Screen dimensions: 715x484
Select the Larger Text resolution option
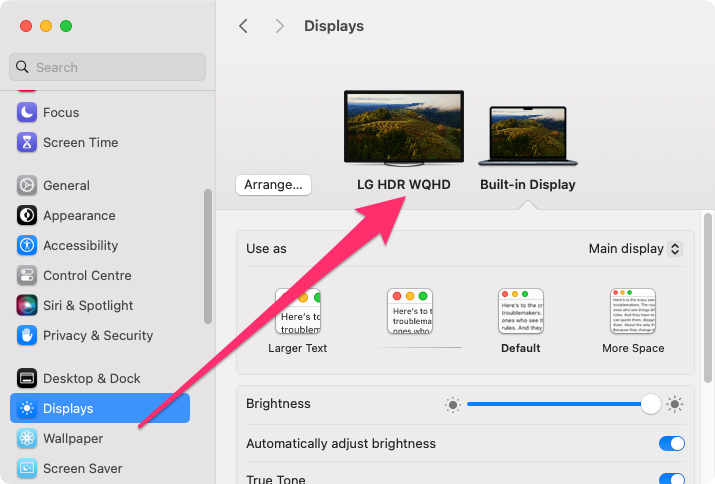click(297, 312)
